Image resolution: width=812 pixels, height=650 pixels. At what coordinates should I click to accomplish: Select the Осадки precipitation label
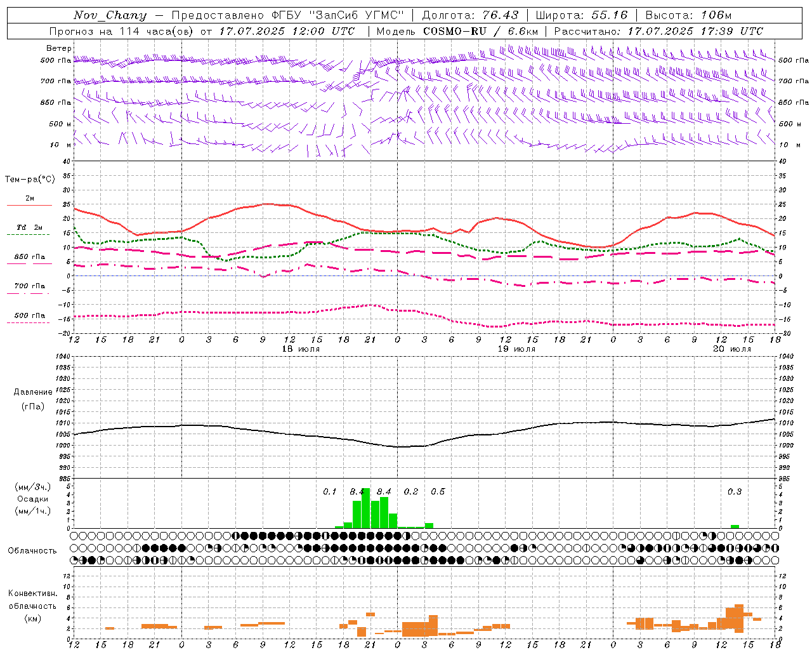pos(33,499)
